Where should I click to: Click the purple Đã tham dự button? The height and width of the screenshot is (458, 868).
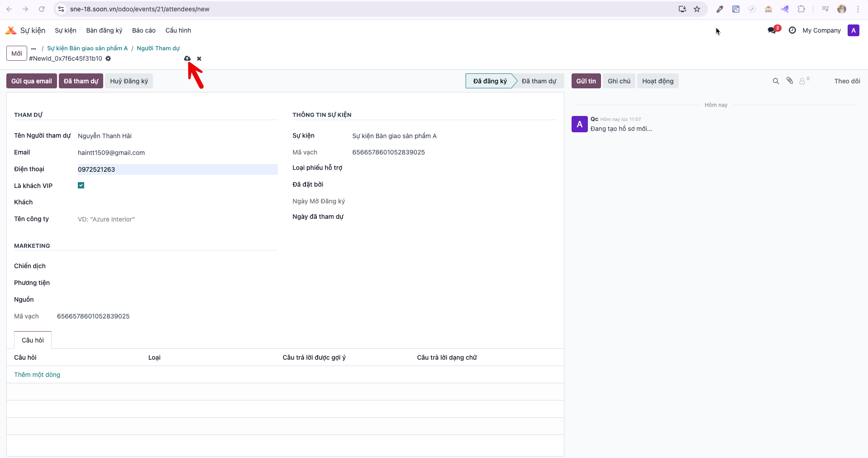(x=81, y=81)
